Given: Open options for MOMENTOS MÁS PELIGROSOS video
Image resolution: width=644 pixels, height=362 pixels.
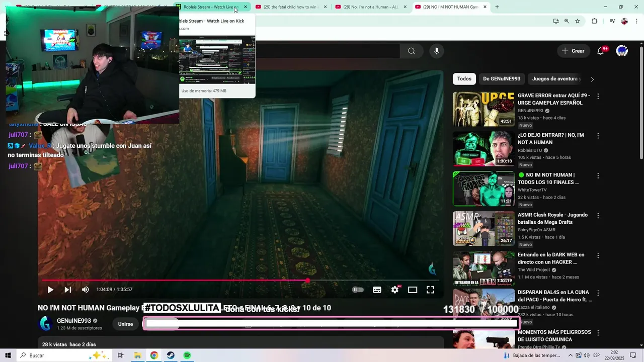Looking at the screenshot, I should pos(598,333).
